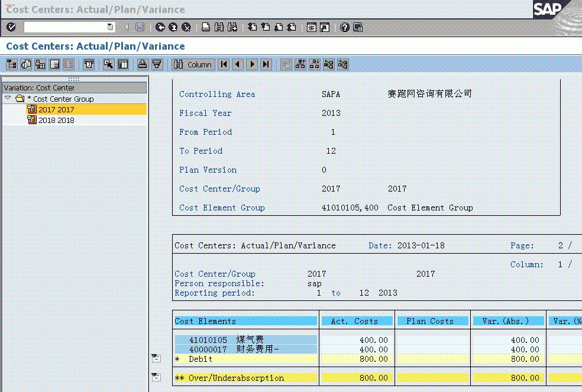Click the Find binoculars icon in standard toolbar
This screenshot has width=582, height=392.
click(x=219, y=27)
